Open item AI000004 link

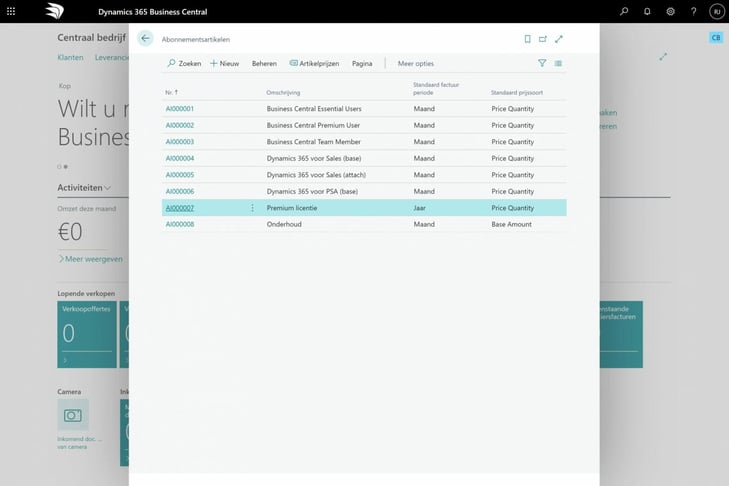pyautogui.click(x=179, y=158)
